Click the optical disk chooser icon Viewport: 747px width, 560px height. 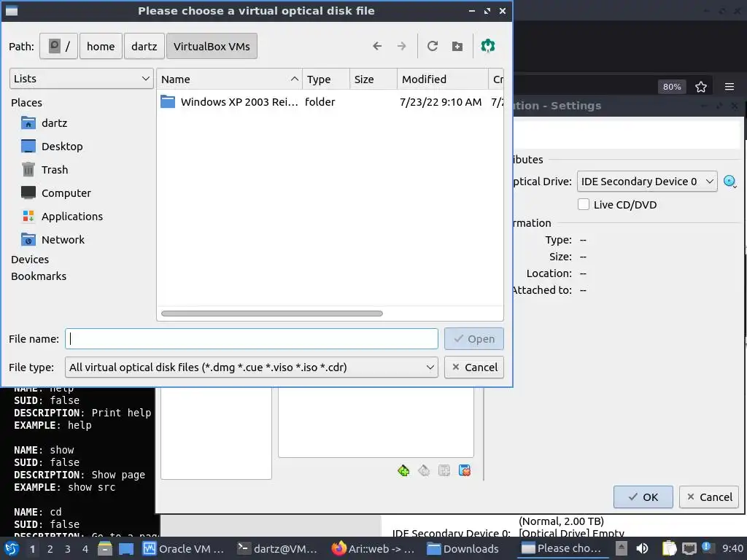tap(729, 182)
